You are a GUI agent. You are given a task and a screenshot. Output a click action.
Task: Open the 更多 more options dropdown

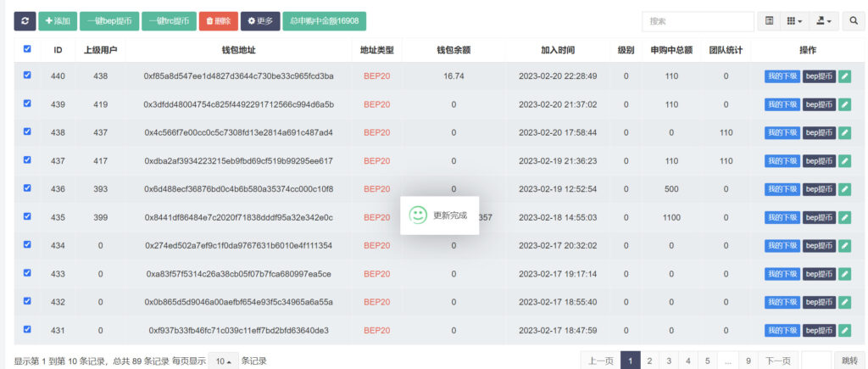[x=260, y=20]
